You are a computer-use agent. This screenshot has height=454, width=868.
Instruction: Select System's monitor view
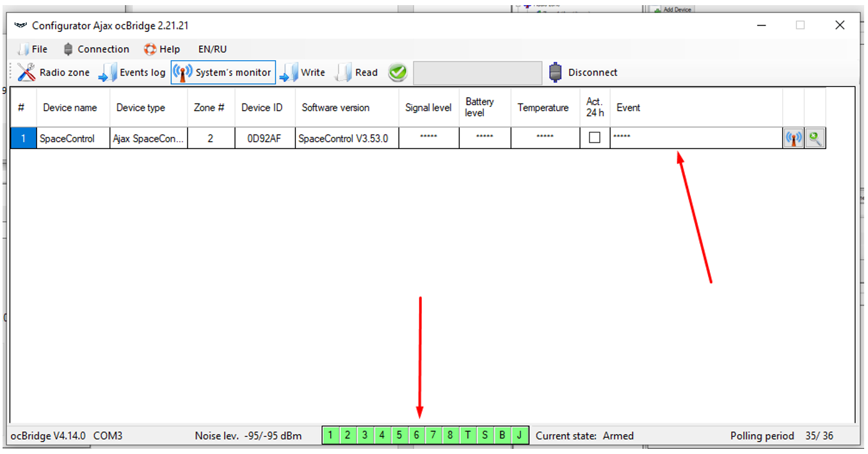[x=223, y=72]
